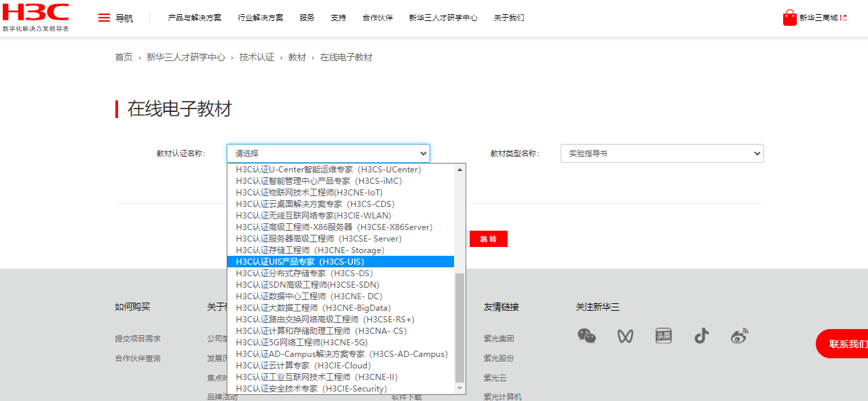
Task: Open 紫光股份 footer link
Action: tap(499, 358)
